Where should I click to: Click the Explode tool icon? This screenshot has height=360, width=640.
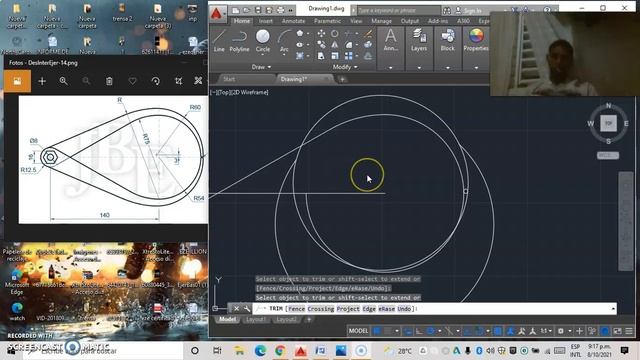point(368,44)
